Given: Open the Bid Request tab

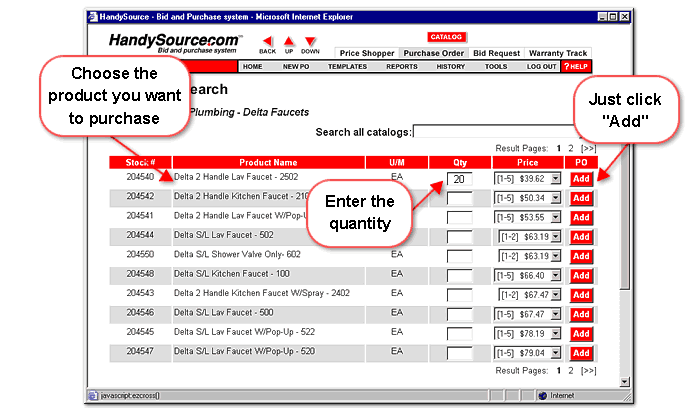Looking at the screenshot, I should pos(497,53).
